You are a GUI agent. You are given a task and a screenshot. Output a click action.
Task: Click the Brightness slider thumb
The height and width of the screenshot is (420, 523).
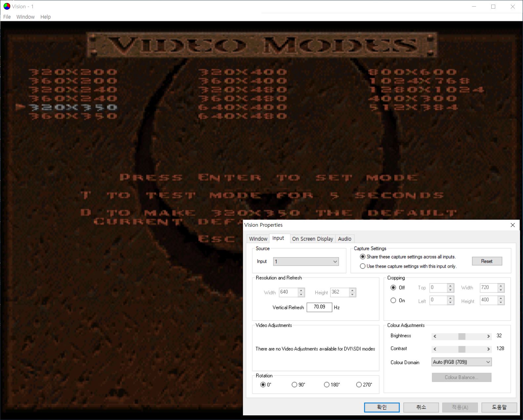click(x=462, y=336)
